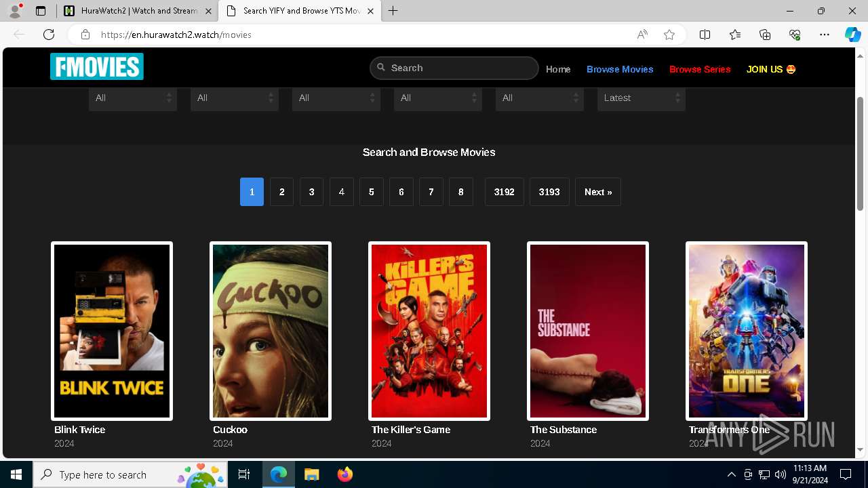The height and width of the screenshot is (488, 868).
Task: Open Browse Series navigation link
Action: pyautogui.click(x=700, y=69)
